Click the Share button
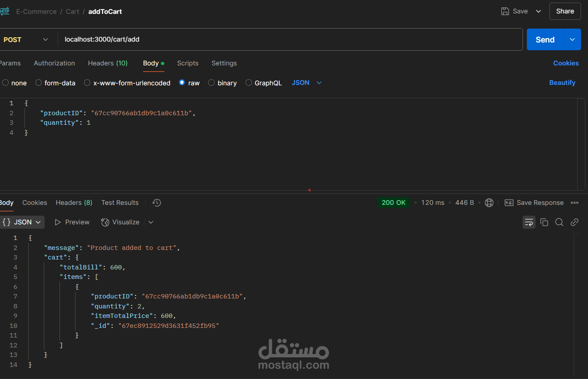Viewport: 588px width, 379px height. point(565,11)
